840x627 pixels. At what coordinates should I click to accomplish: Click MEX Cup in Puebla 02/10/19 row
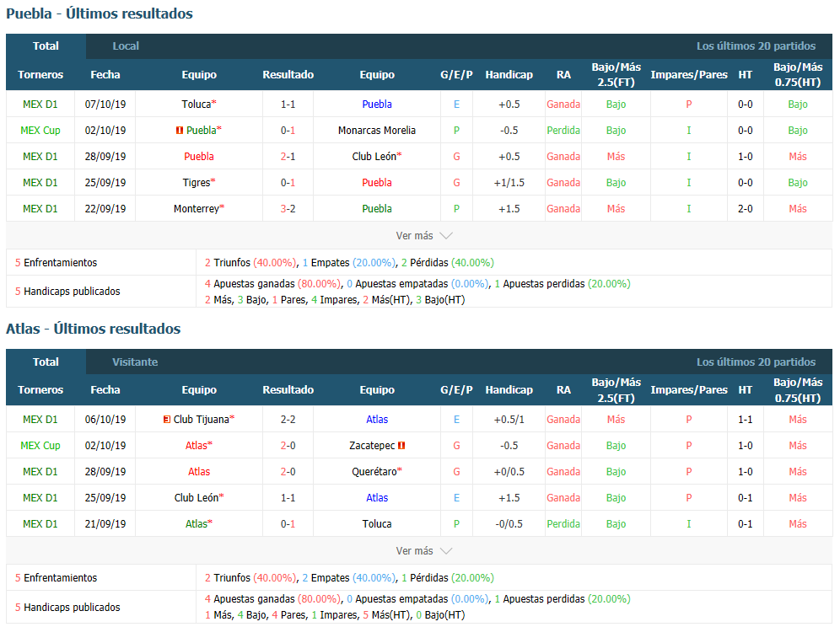click(40, 130)
